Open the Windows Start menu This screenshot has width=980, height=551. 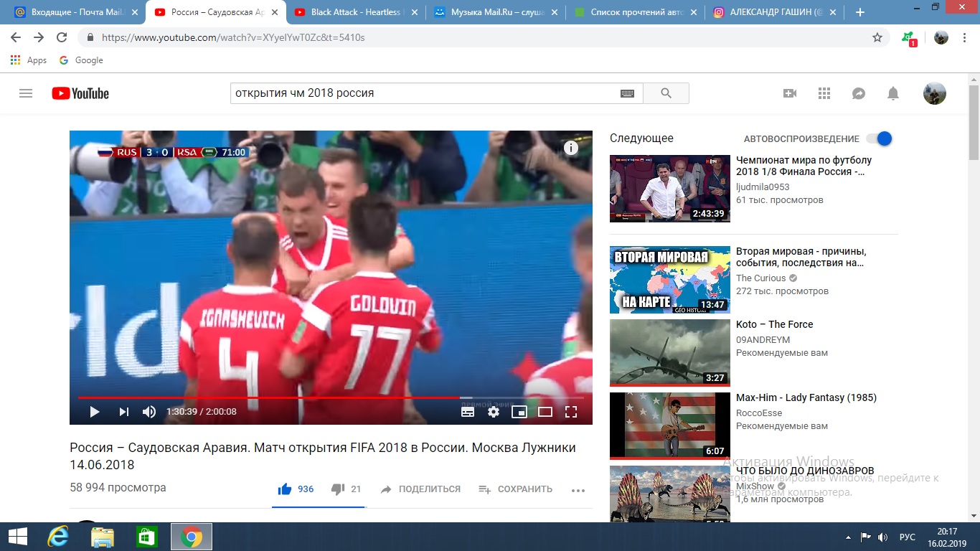coord(17,537)
